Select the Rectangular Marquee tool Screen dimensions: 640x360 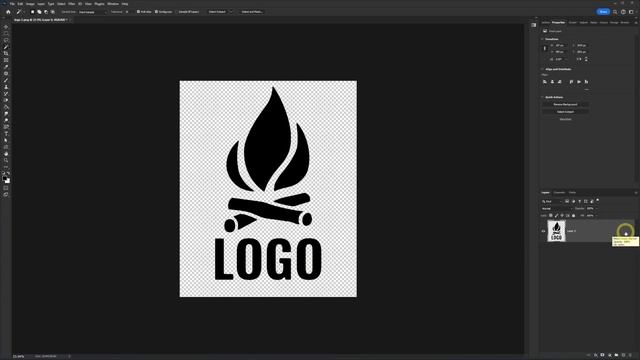[6, 33]
